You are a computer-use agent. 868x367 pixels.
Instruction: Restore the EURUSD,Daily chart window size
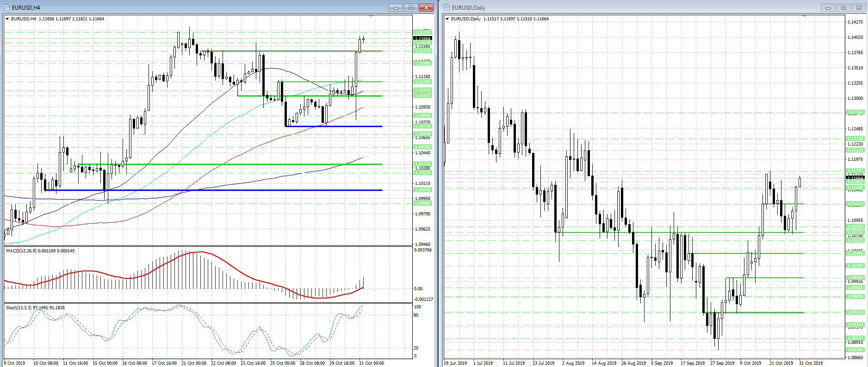843,7
